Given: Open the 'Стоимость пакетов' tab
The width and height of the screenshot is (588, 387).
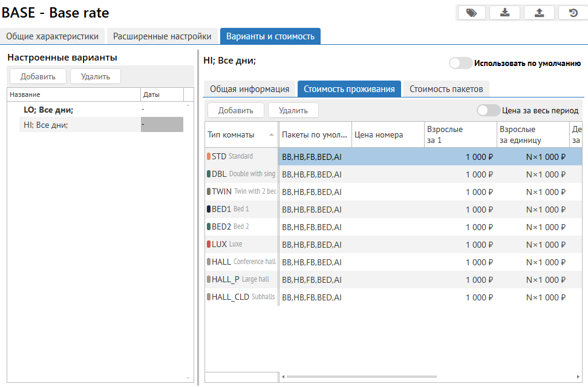Looking at the screenshot, I should point(446,89).
